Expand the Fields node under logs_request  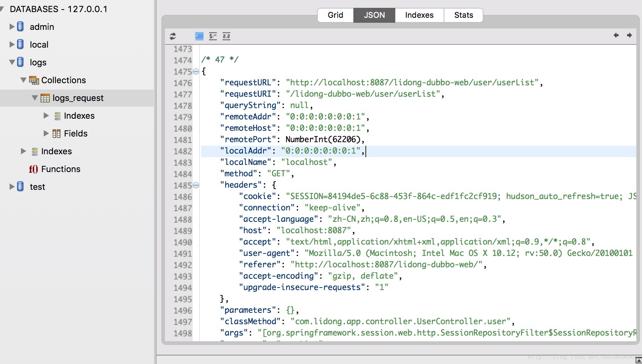tap(46, 133)
